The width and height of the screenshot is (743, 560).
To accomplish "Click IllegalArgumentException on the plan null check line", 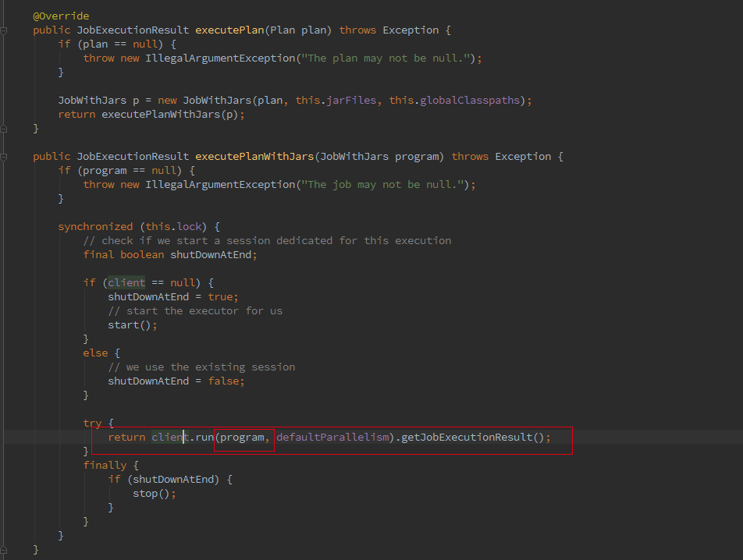I will point(220,58).
